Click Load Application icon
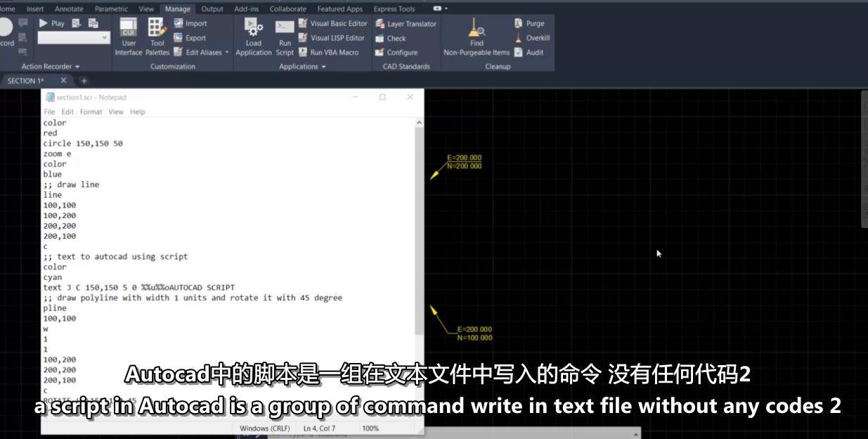The width and height of the screenshot is (868, 439). tap(254, 37)
